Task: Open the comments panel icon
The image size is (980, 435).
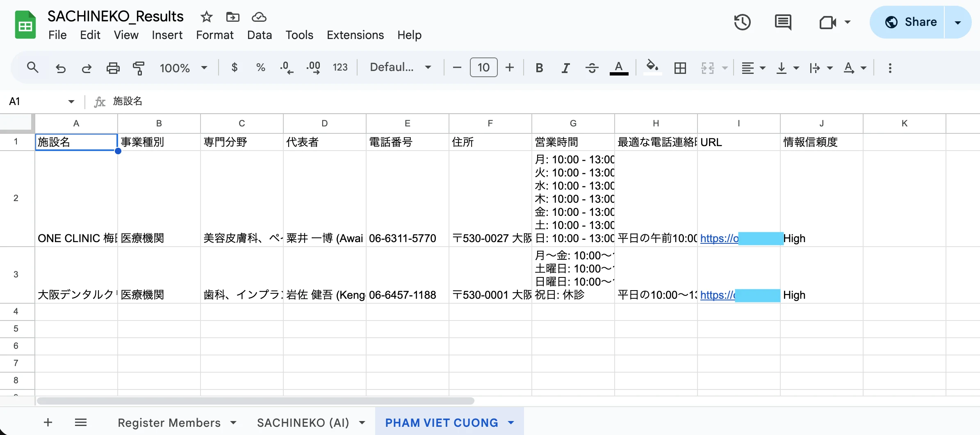Action: point(783,22)
